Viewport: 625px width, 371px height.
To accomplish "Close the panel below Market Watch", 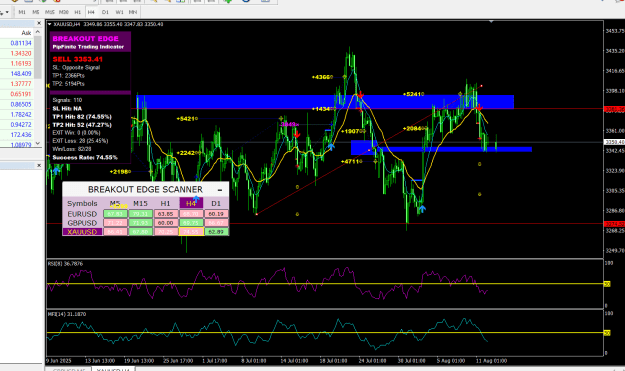I will pyautogui.click(x=39, y=165).
